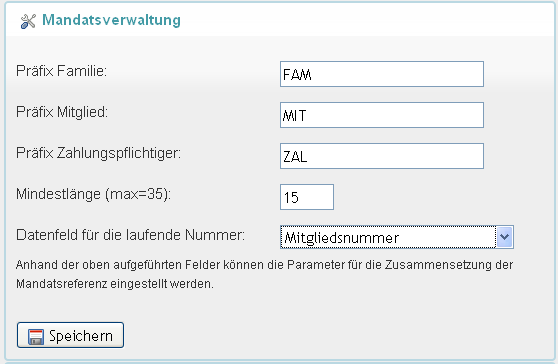Click the label 'Präfix Familie:'
This screenshot has height=364, width=558.
point(61,71)
